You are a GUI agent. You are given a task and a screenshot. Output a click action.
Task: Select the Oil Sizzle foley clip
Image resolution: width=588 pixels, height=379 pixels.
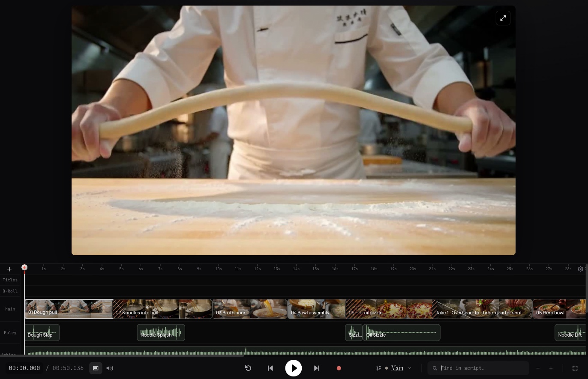[402, 332]
